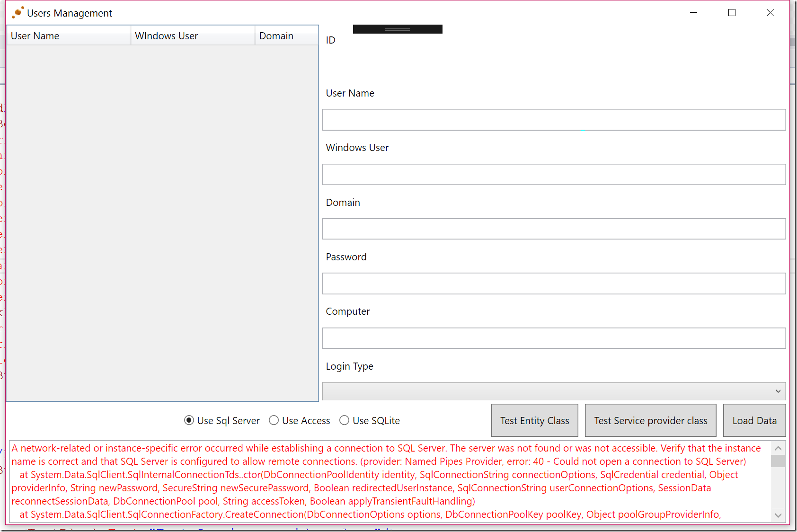Click the Computer input field
The height and width of the screenshot is (532, 797).
point(554,338)
